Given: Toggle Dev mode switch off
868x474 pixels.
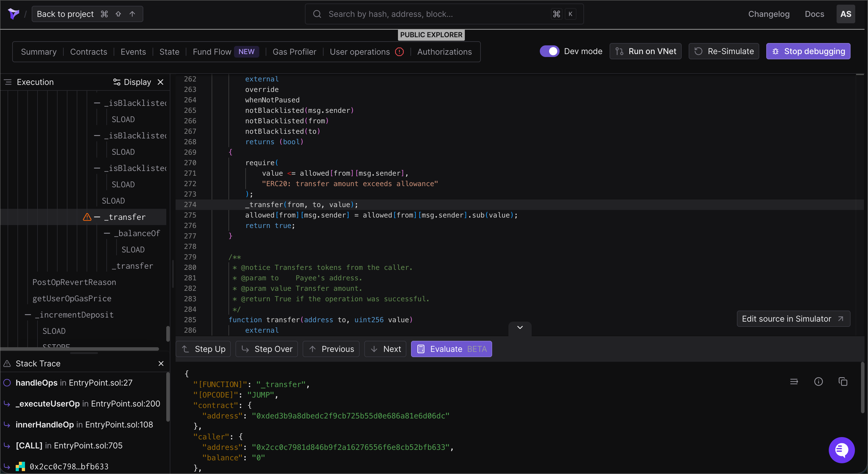Looking at the screenshot, I should [x=549, y=51].
